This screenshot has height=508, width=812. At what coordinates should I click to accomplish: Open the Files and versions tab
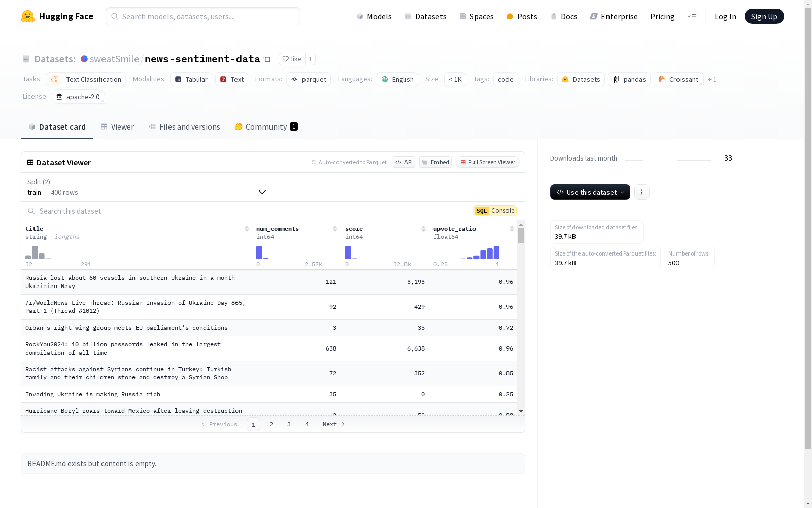[184, 127]
